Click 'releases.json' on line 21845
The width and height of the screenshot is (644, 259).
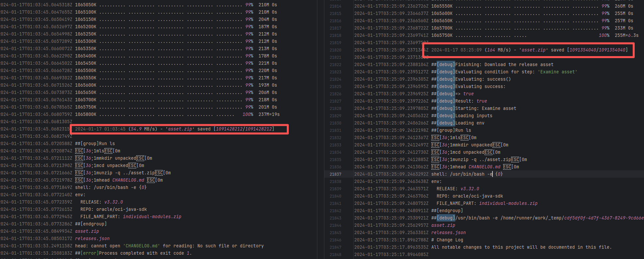[448, 233]
